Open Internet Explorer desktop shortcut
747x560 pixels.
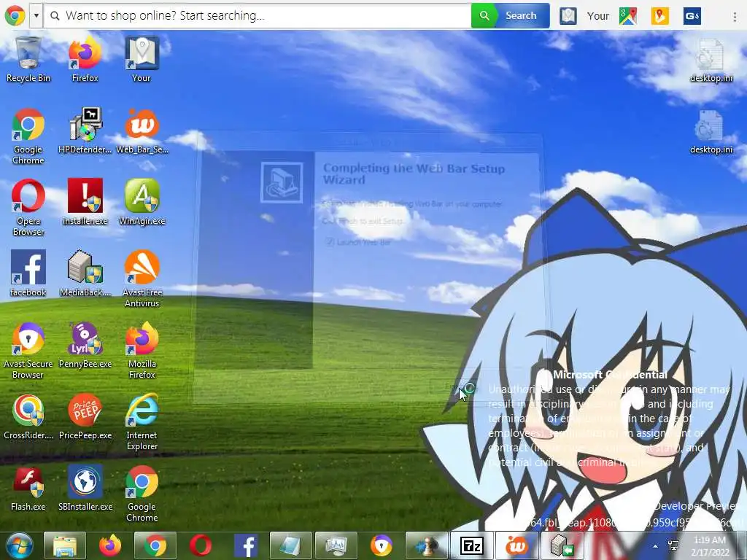tap(142, 422)
